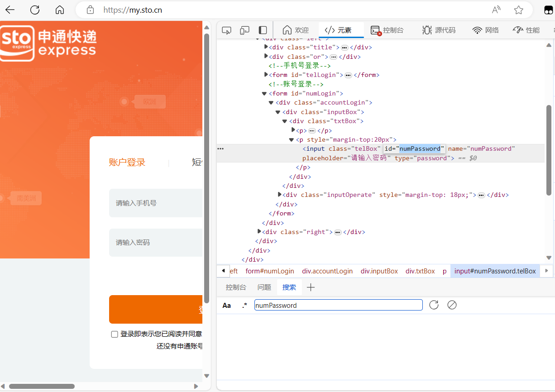Image resolution: width=555 pixels, height=392 pixels.
Task: Check the agreement checkbox under login
Action: (x=115, y=334)
